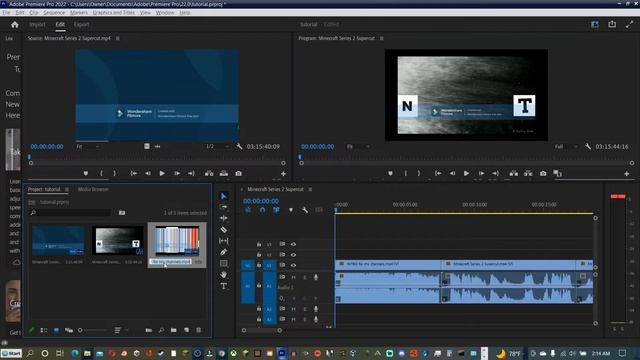The height and width of the screenshot is (360, 640).
Task: Open Program monitor settings wrench
Action: tap(588, 146)
